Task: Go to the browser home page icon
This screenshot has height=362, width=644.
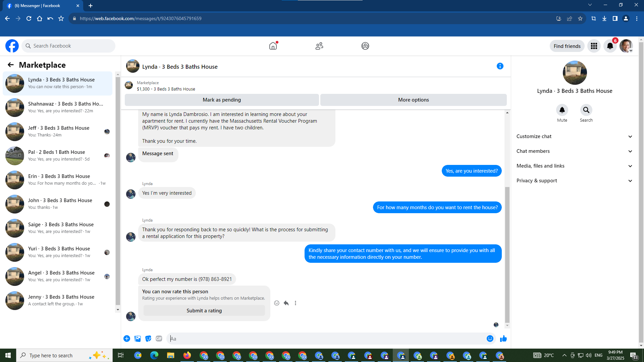Action: pyautogui.click(x=40, y=18)
